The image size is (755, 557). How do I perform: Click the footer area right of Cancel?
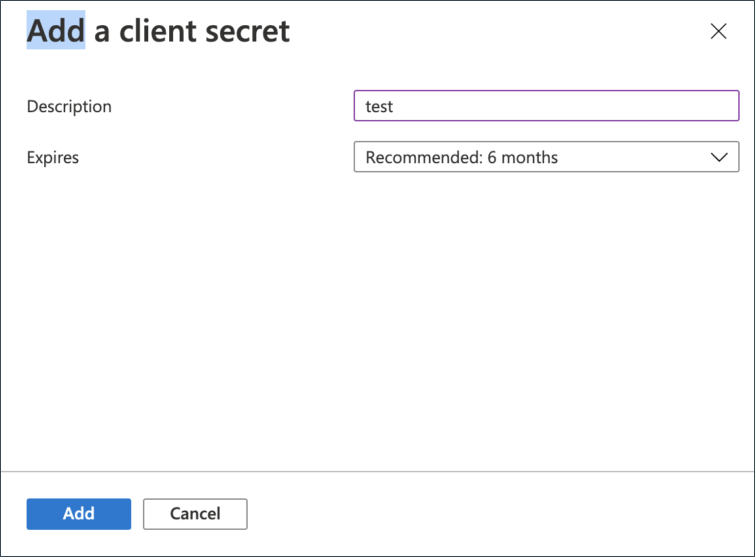pos(500,513)
